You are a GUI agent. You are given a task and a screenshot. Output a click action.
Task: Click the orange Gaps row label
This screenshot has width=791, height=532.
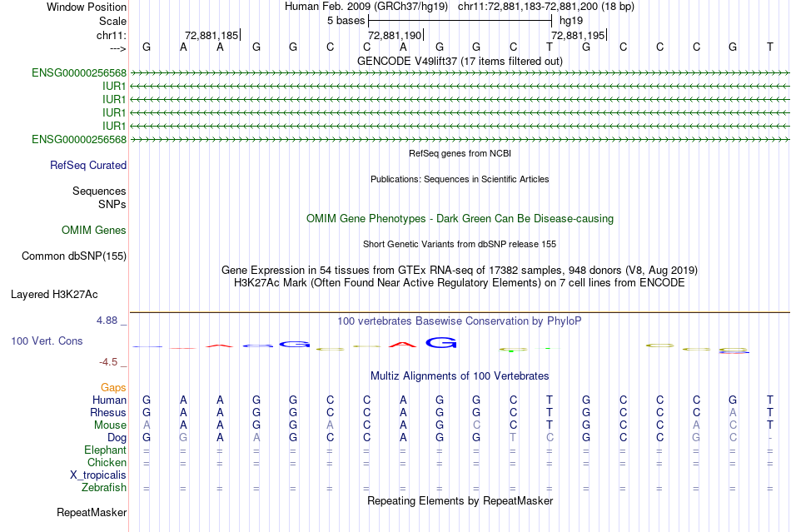[x=113, y=388]
